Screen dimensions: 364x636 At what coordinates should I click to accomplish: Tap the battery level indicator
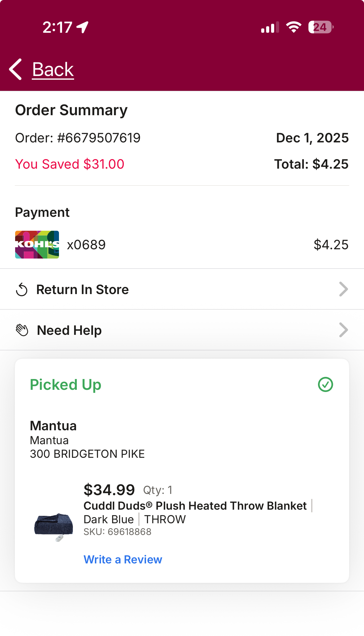click(x=321, y=27)
